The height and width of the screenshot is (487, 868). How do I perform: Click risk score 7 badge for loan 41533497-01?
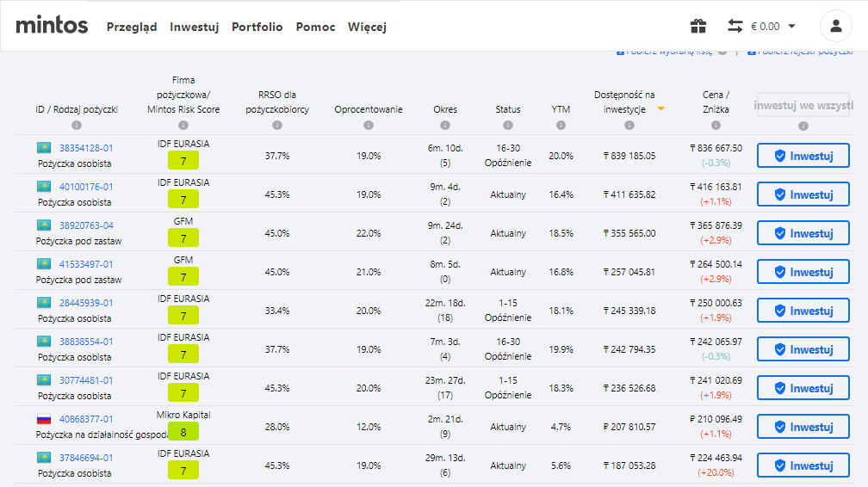tap(183, 277)
